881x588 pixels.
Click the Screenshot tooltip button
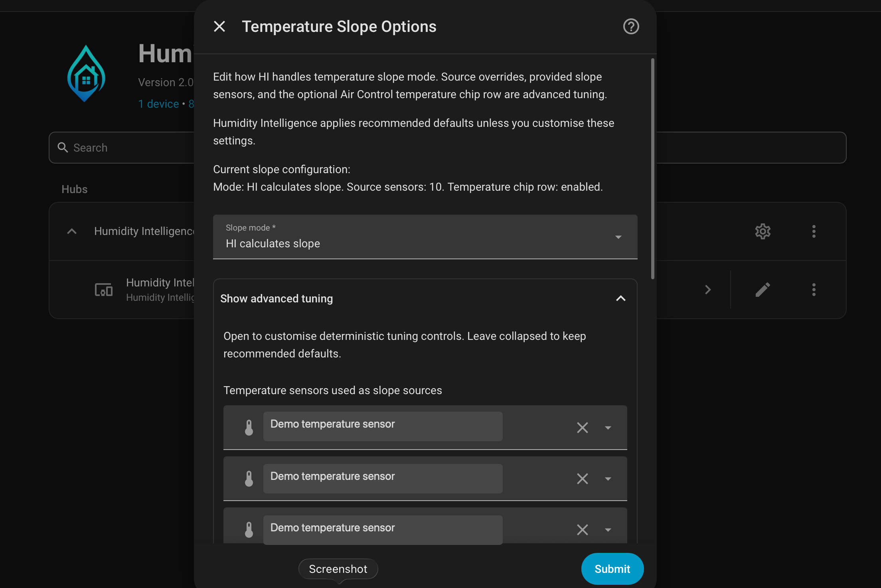coord(338,569)
